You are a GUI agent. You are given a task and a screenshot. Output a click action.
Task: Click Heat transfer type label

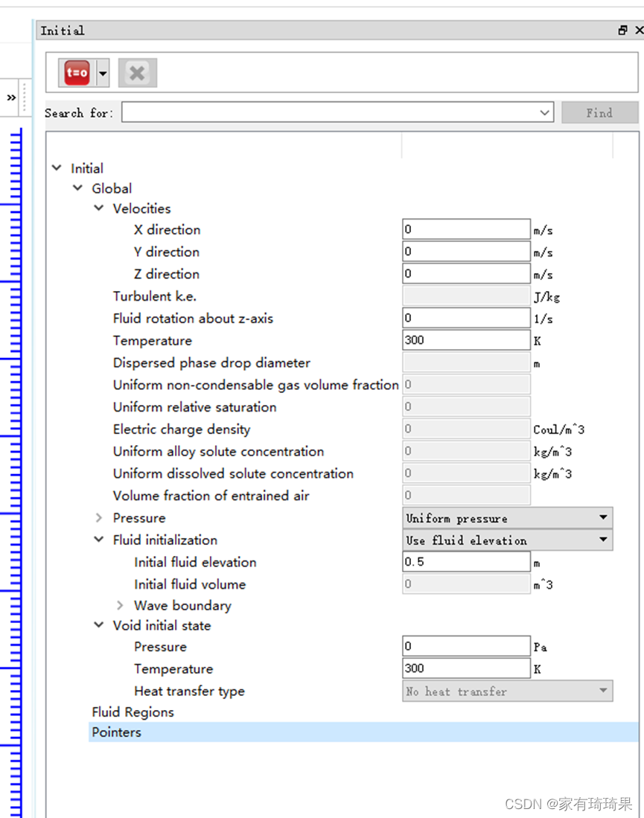[x=189, y=691]
